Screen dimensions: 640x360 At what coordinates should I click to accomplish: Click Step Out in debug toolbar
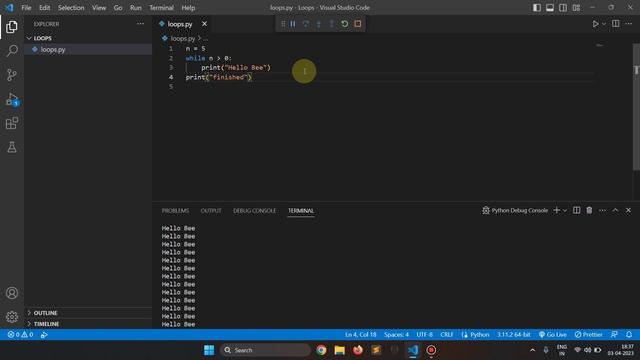tap(332, 24)
